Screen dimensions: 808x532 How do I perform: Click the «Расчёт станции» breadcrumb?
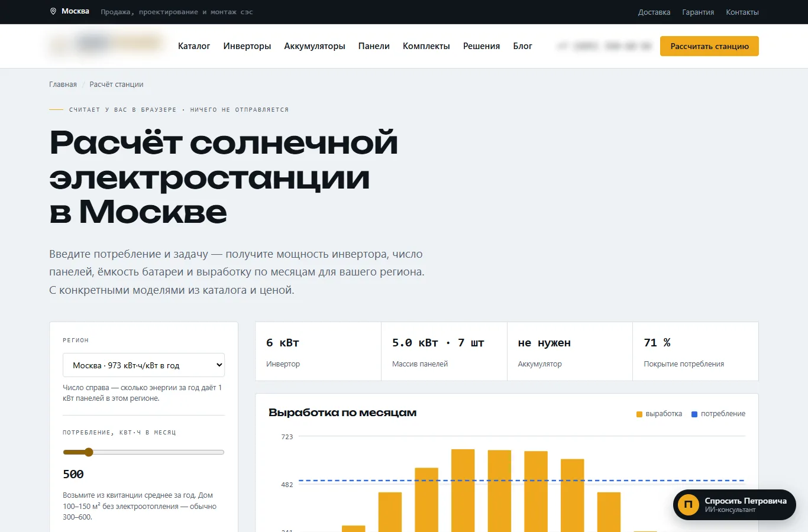(x=117, y=85)
